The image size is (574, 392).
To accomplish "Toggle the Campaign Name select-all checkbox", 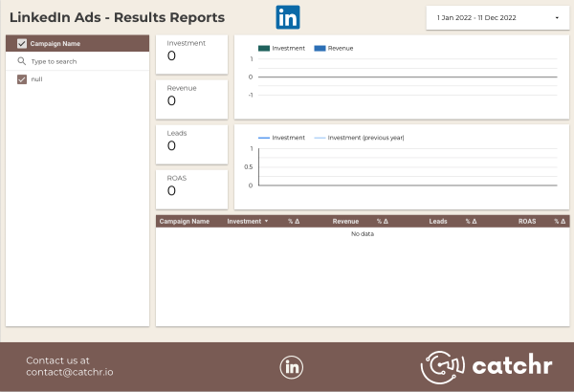I will pos(22,44).
